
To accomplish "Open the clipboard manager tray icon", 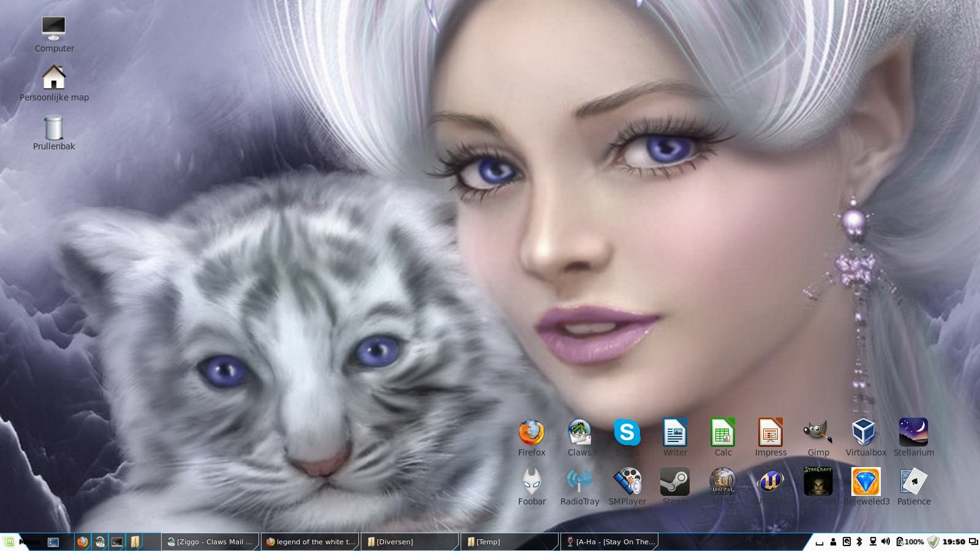I will coord(846,542).
